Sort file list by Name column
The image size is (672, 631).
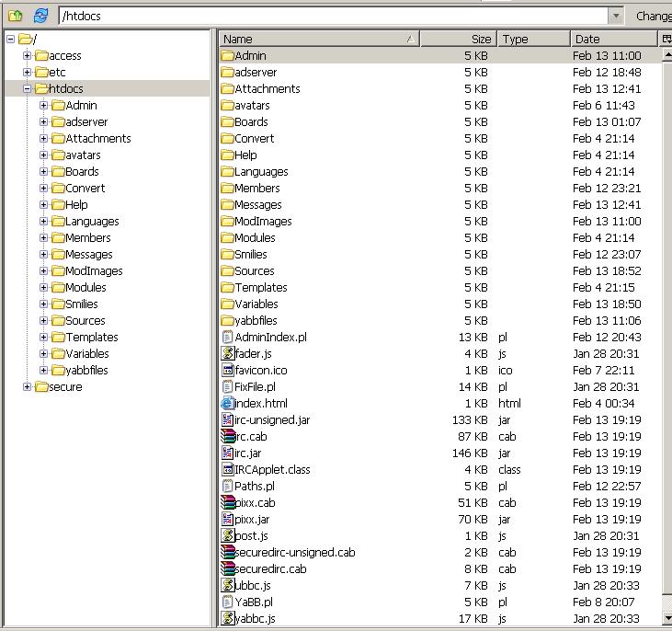[319, 39]
